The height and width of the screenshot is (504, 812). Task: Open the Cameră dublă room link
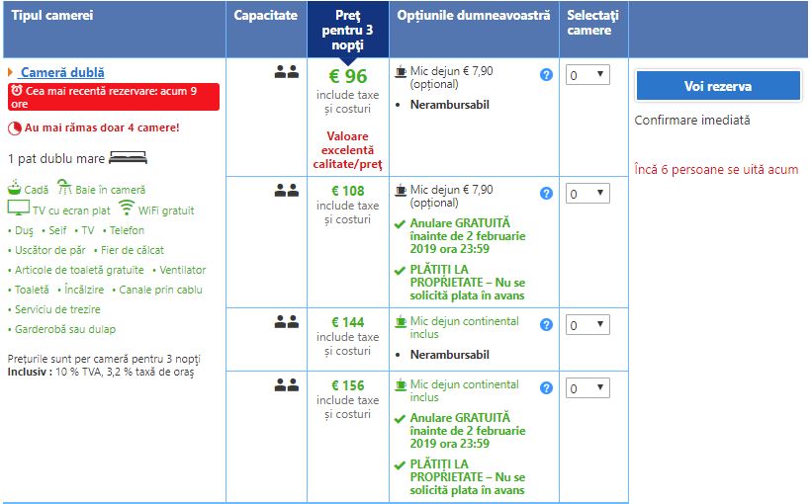tap(62, 72)
